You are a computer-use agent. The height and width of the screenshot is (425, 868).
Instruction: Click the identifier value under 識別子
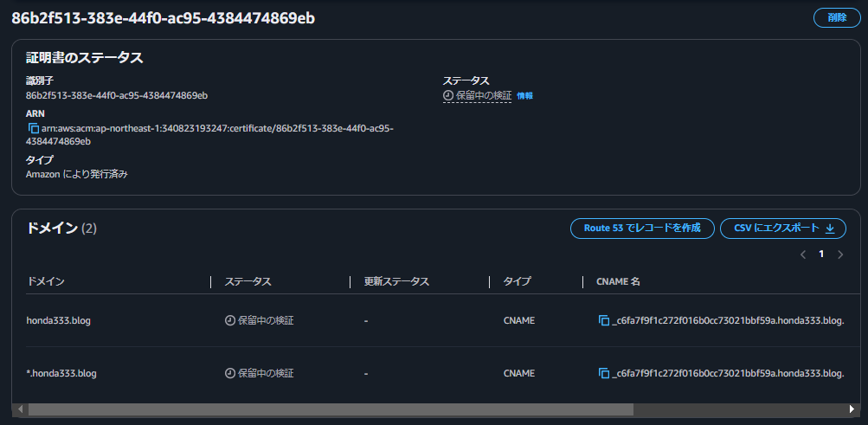pyautogui.click(x=117, y=95)
